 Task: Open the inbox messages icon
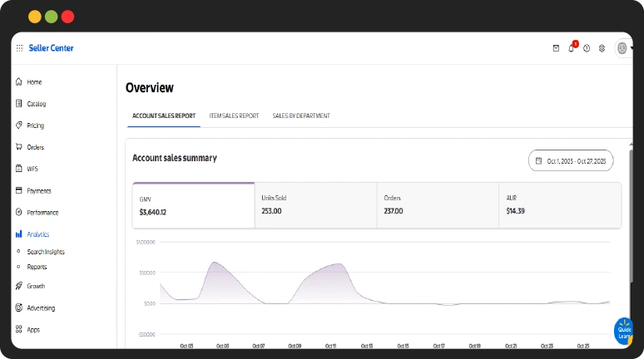click(556, 48)
